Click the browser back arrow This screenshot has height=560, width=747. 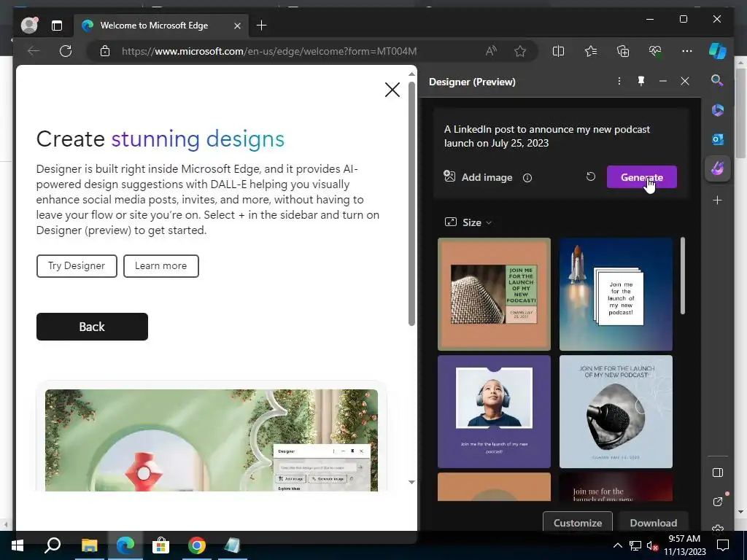tap(34, 51)
